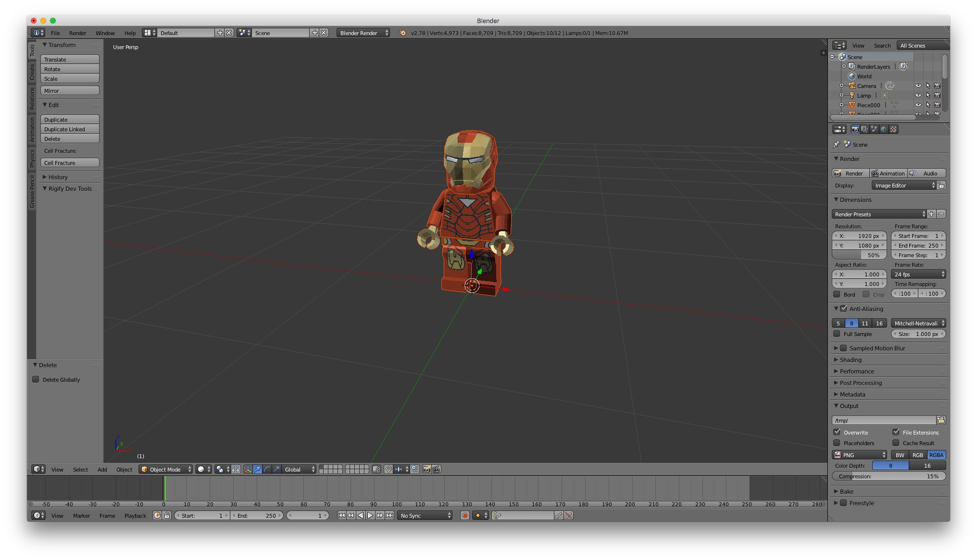Uncheck the Anti-Aliasing checkbox
Viewport: 977px width, 560px height.
point(844,309)
